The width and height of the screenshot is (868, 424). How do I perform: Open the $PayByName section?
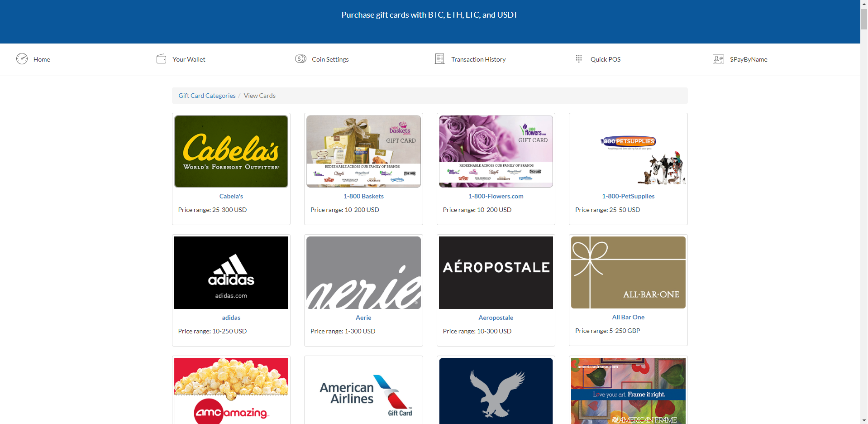point(749,59)
